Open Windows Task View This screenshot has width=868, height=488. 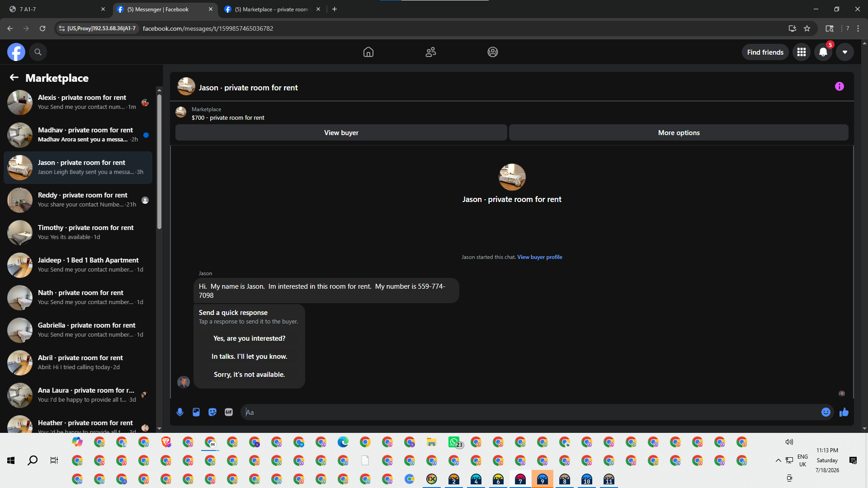pos(54,460)
